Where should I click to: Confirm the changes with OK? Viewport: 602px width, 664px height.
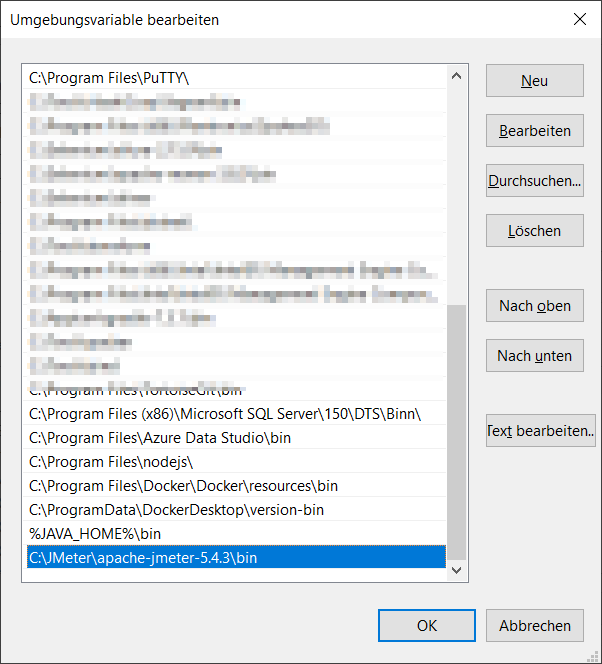pyautogui.click(x=427, y=626)
